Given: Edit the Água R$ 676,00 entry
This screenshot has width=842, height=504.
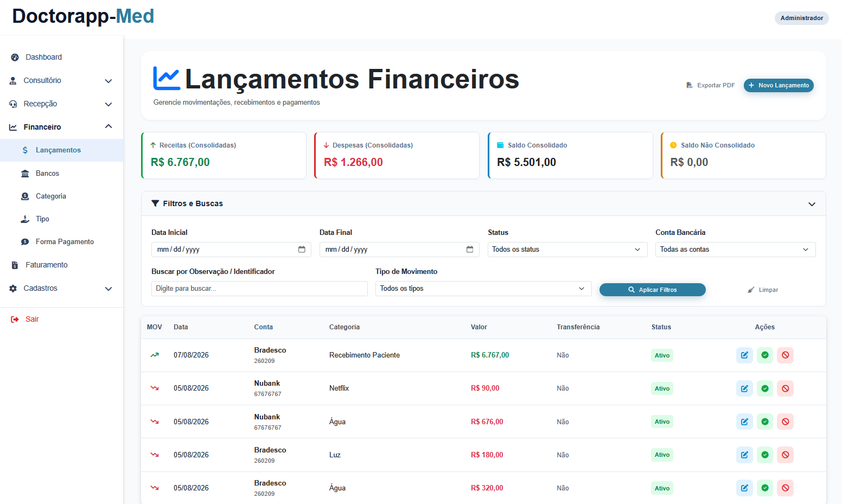Looking at the screenshot, I should pos(744,422).
